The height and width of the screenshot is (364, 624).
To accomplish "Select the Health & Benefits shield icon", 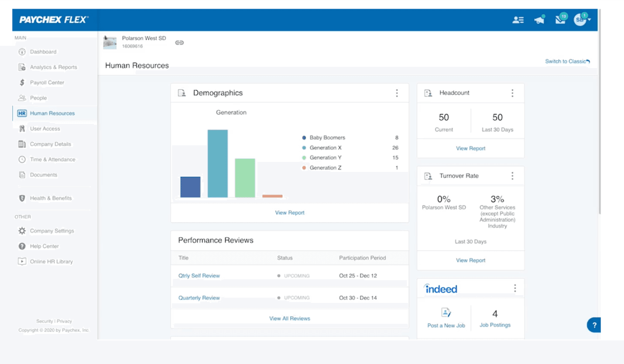I will (x=22, y=198).
